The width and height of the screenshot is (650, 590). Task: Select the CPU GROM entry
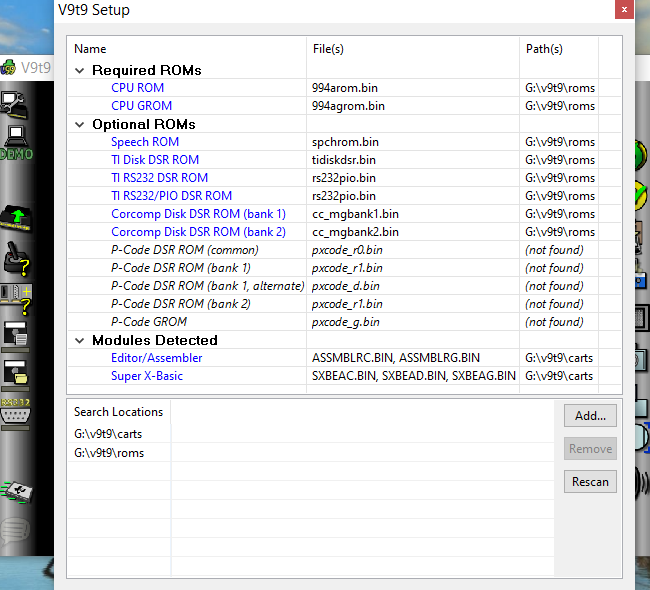coord(141,106)
